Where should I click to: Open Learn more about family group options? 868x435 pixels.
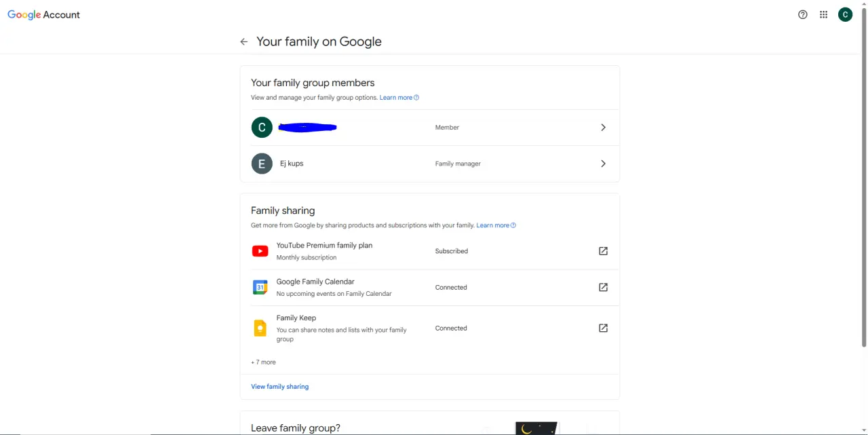[396, 98]
